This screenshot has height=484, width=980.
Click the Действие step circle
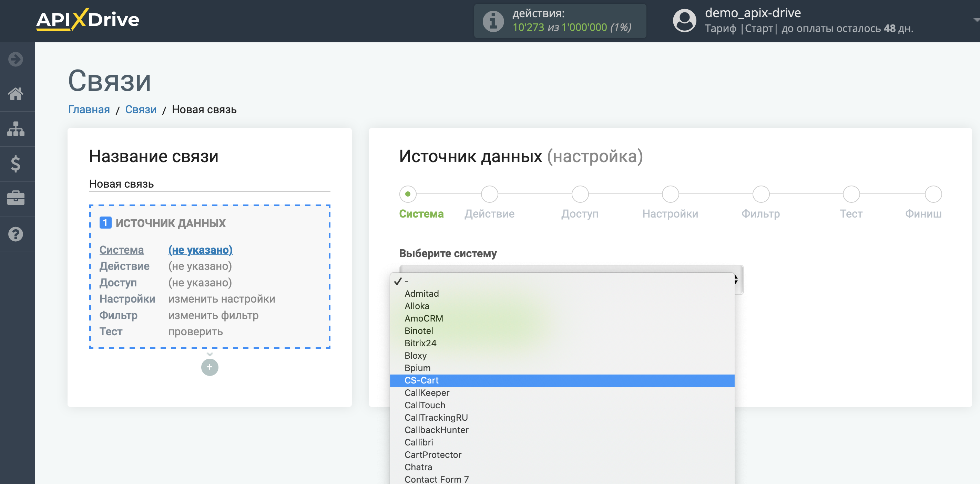click(490, 194)
